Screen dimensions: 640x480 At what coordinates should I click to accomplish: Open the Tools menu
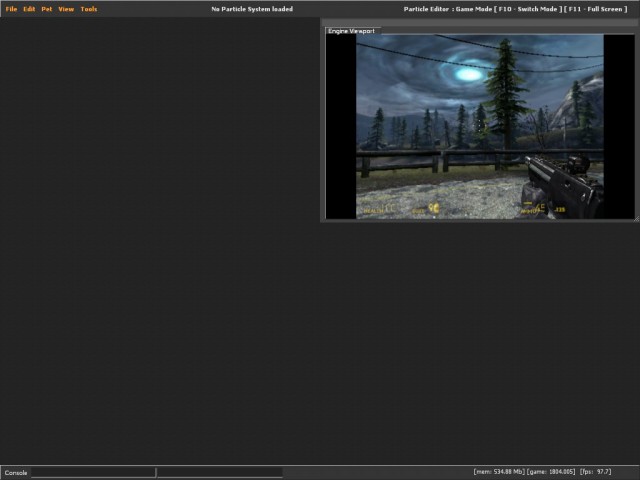[x=89, y=9]
